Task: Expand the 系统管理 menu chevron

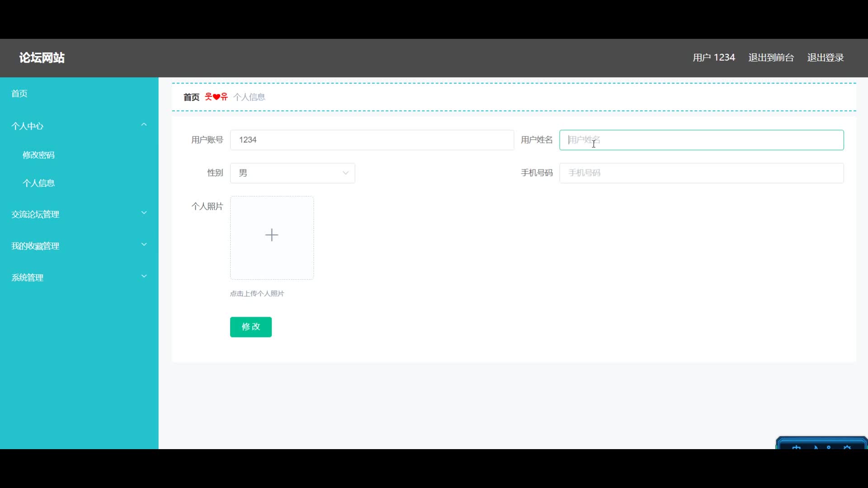Action: (144, 276)
